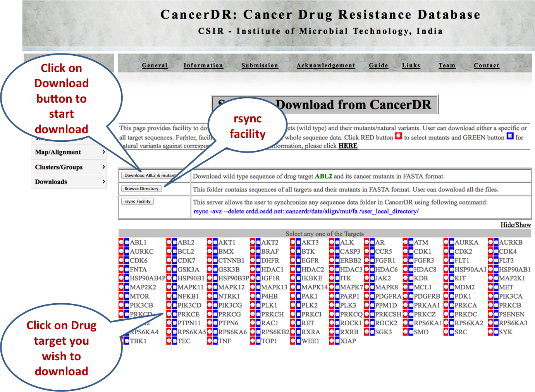Click the red legend button in the description

coord(398,136)
